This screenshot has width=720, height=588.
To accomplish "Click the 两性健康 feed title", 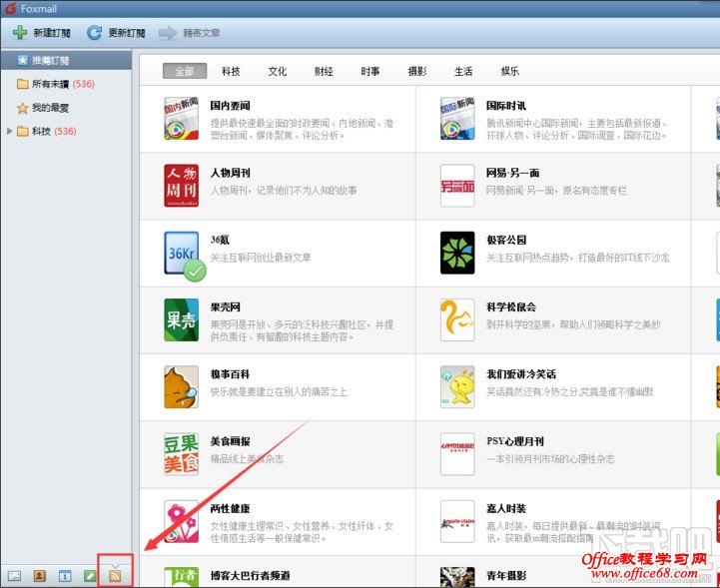I will (x=230, y=508).
